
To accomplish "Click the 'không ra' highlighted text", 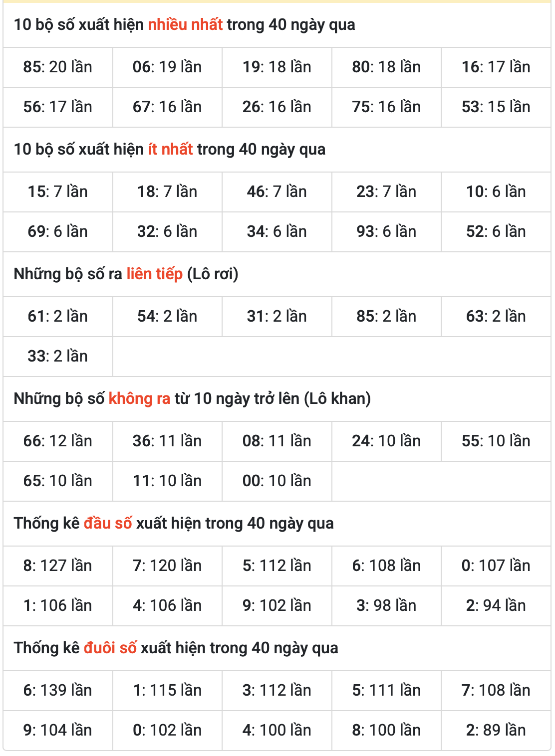I will click(x=139, y=398).
